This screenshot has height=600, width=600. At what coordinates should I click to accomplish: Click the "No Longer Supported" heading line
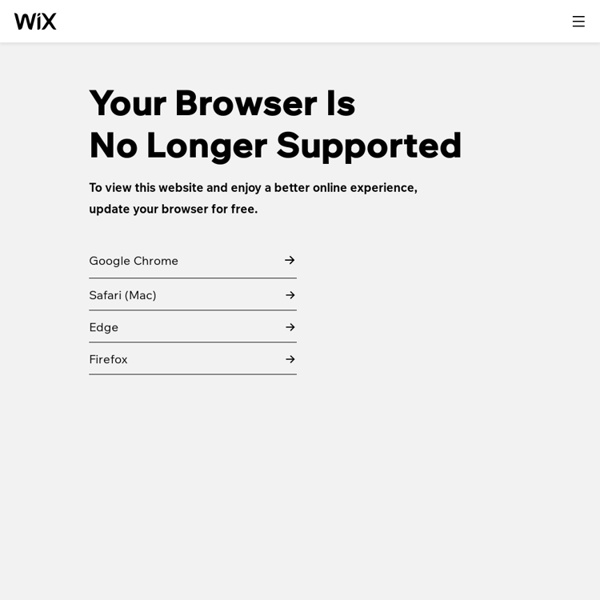click(276, 146)
